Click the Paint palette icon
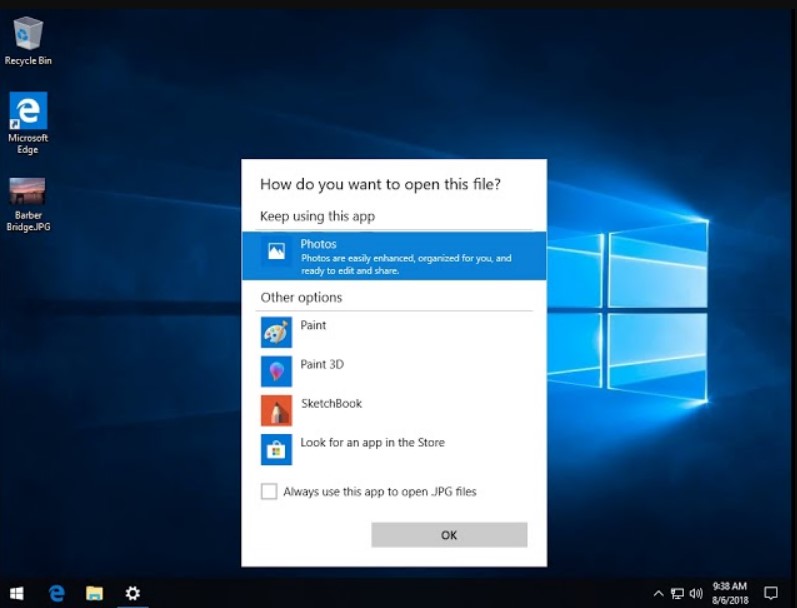Viewport: 797px width, 608px height. coord(277,332)
